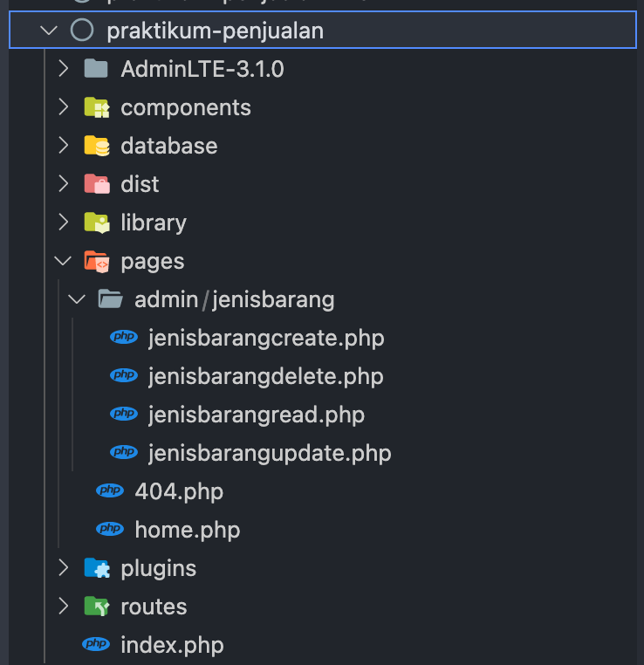
Task: Collapse the praktikum-penjualan project chevron
Action: [49, 31]
